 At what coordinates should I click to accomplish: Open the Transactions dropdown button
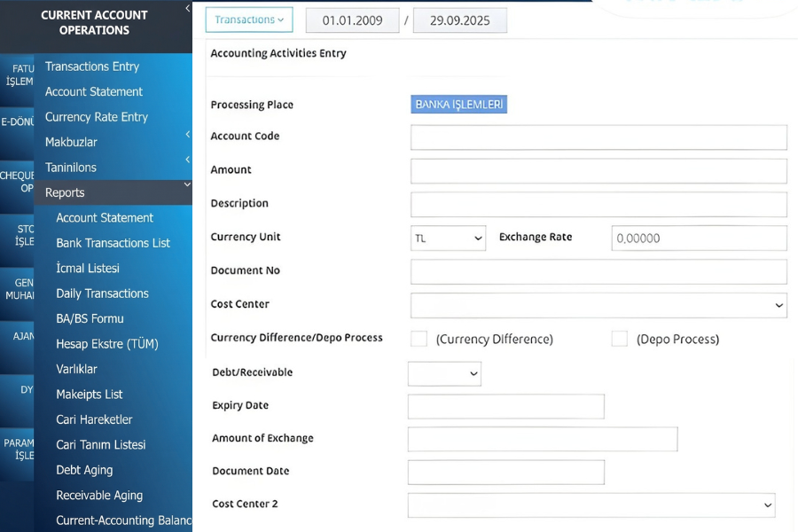[x=249, y=20]
